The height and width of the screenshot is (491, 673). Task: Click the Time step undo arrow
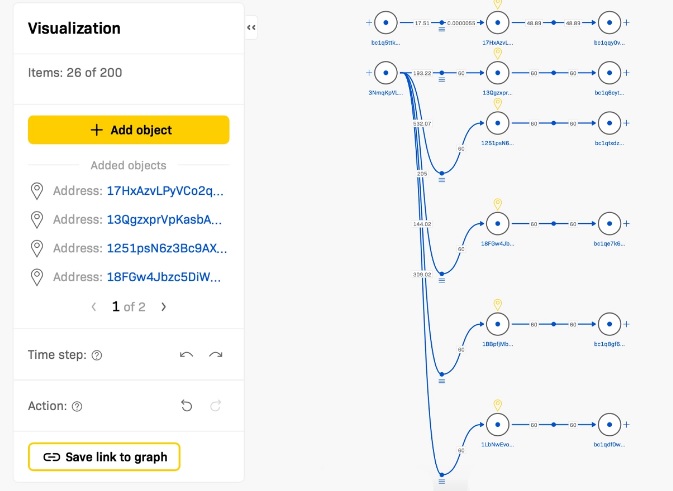click(186, 355)
